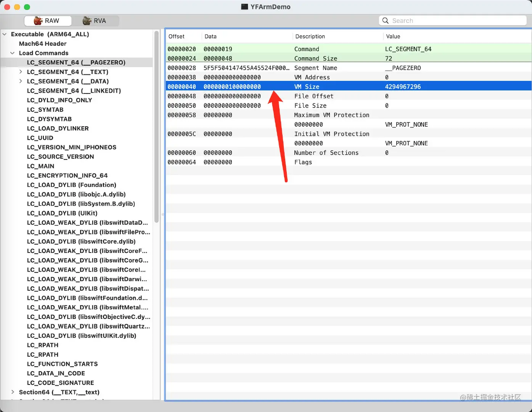
Task: Select LC_FUNCTION_STARTS load command
Action: [x=62, y=364]
